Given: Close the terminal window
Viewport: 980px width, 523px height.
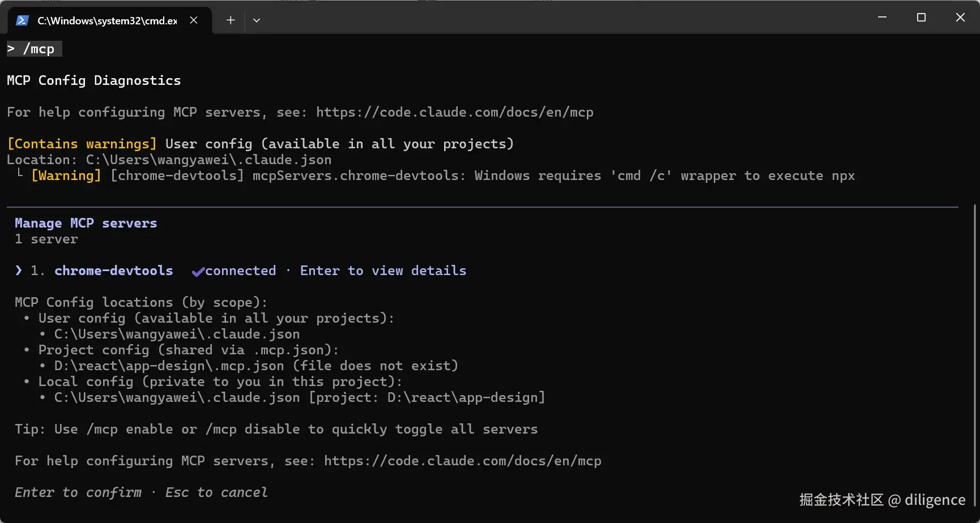Looking at the screenshot, I should point(960,18).
